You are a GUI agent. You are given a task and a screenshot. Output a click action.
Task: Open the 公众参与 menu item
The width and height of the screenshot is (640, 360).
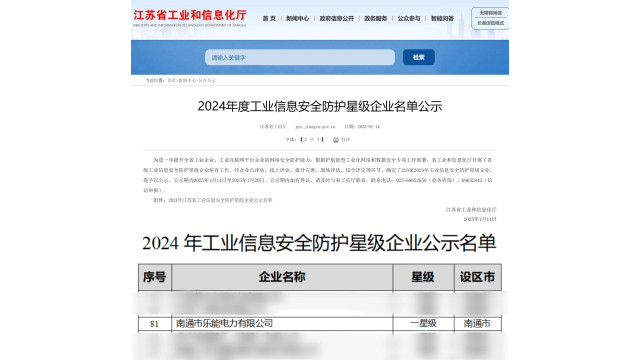(x=409, y=18)
